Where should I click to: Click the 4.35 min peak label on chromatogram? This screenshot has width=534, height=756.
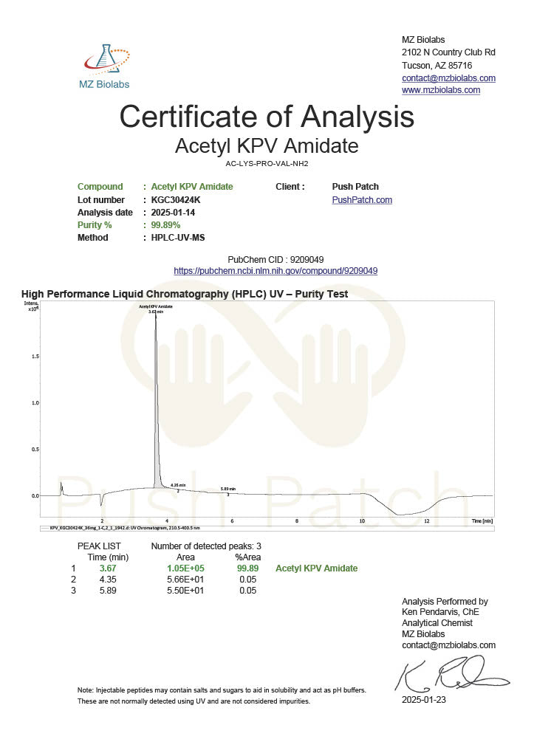178,485
